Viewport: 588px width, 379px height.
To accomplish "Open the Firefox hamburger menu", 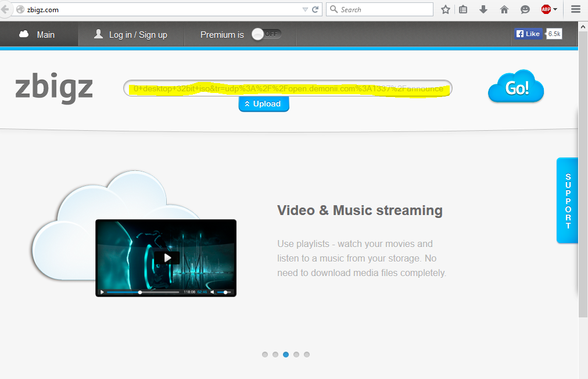I will 576,9.
